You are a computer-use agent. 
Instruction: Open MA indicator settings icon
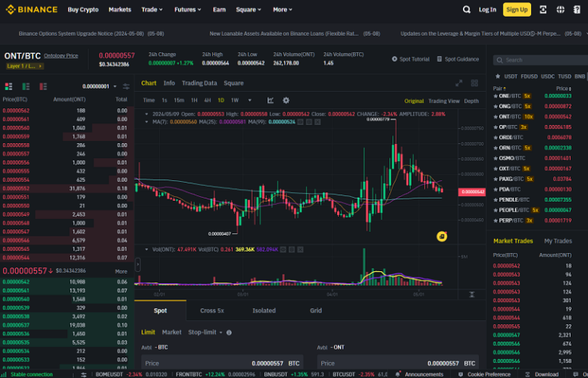[x=309, y=122]
